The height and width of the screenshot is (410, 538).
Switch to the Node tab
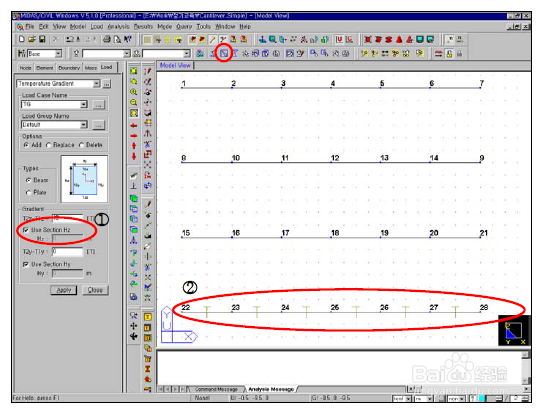point(25,68)
